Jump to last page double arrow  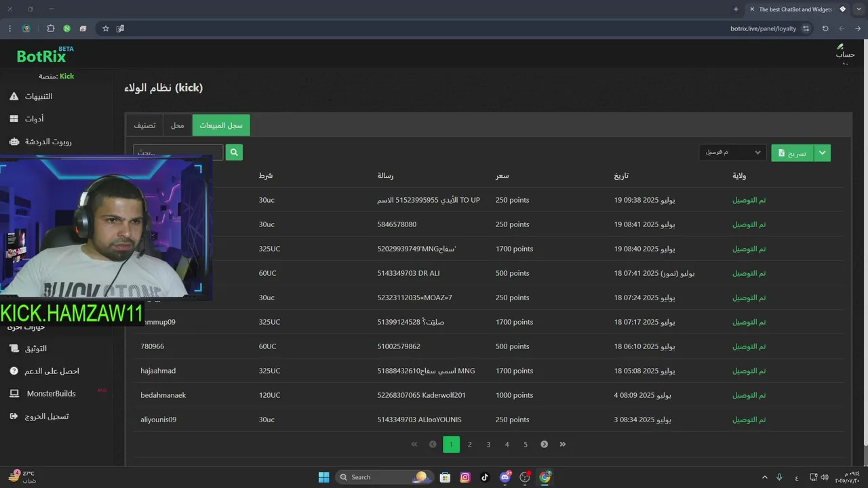pyautogui.click(x=562, y=444)
